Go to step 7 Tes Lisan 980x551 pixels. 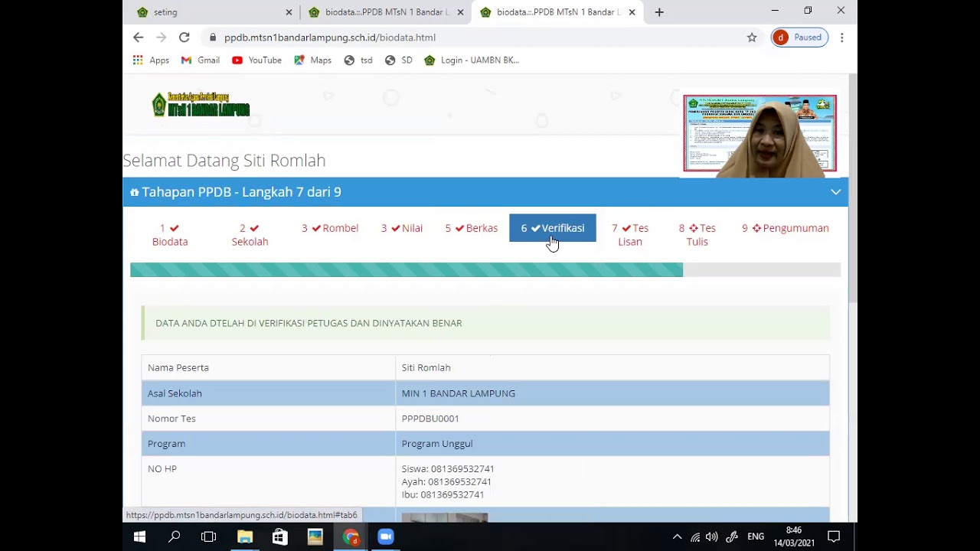pos(630,235)
